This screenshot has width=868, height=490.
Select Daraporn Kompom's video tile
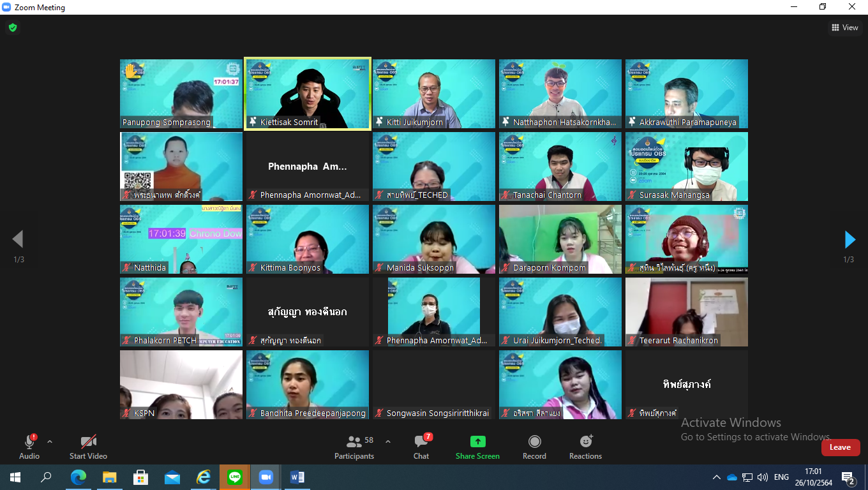click(x=560, y=239)
